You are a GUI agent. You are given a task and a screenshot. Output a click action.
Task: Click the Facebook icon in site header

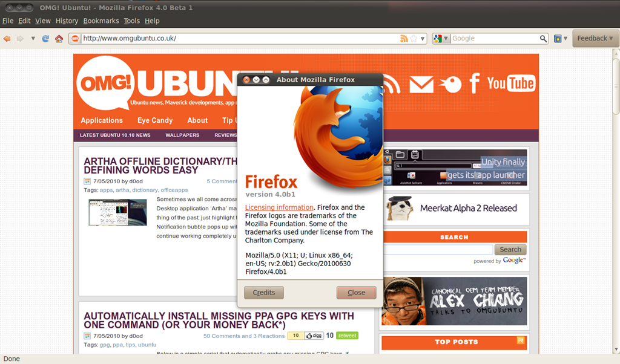(x=475, y=83)
